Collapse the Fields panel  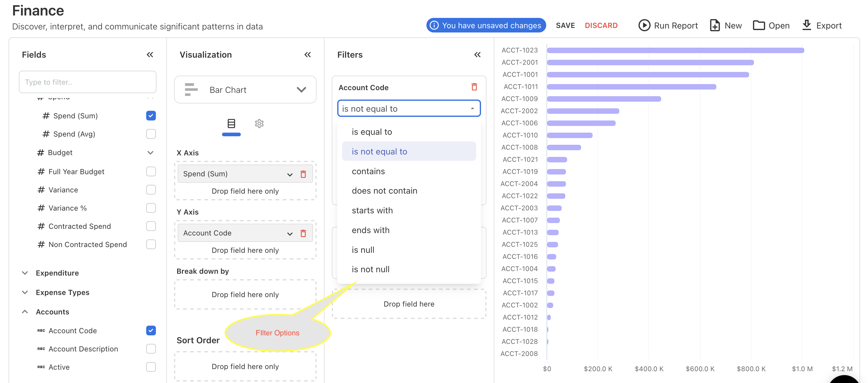pos(150,55)
